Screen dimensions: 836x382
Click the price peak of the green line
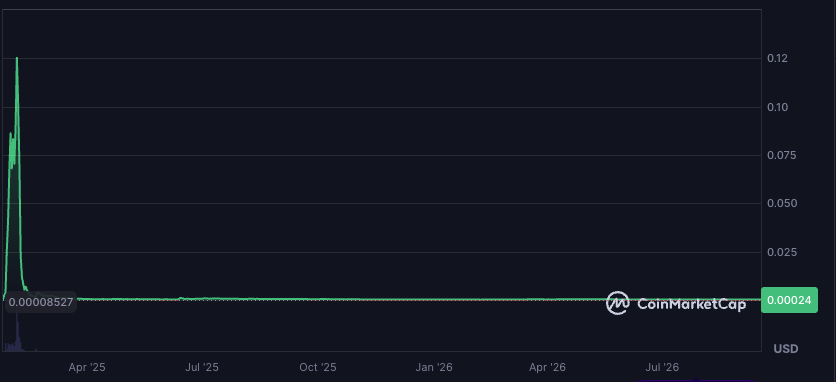pyautogui.click(x=17, y=58)
